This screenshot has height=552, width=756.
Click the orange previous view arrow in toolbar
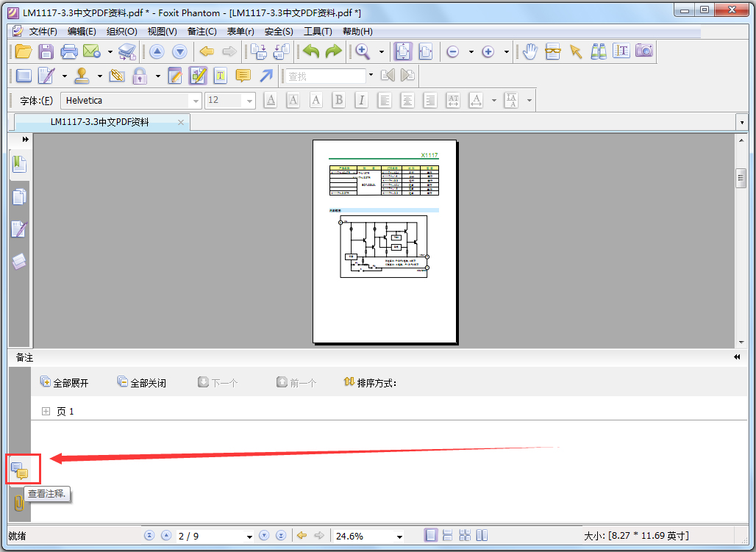(x=207, y=51)
